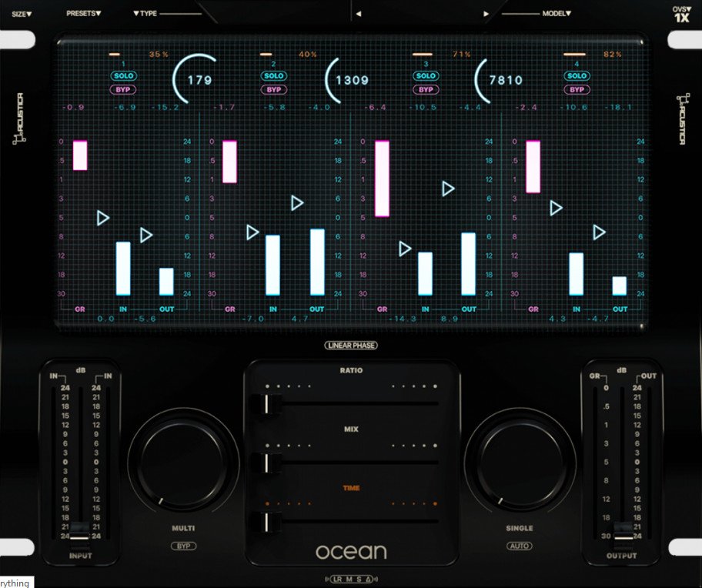Click the 71% value on band 3
This screenshot has height=588, width=702.
pyautogui.click(x=462, y=55)
